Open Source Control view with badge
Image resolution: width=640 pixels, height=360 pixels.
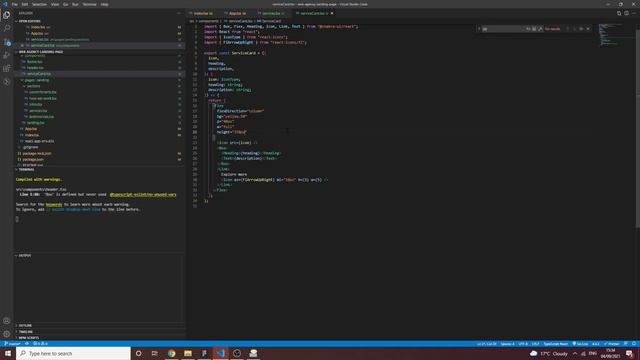pos(7,42)
